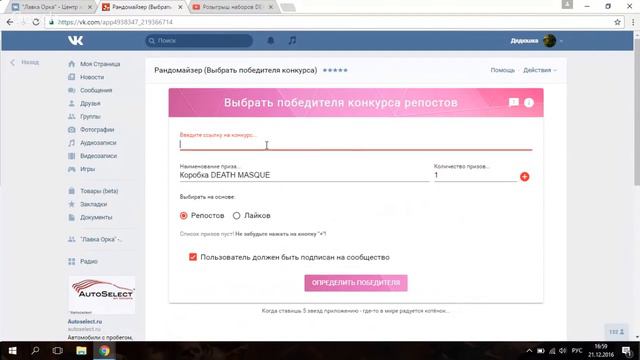Screen dimensions: 640x360
Task: Click the РУС language indicator
Action: 577,351
